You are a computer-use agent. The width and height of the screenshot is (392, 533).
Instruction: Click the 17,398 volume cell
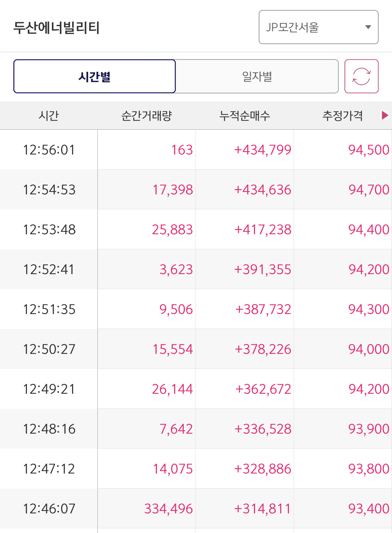click(x=173, y=190)
